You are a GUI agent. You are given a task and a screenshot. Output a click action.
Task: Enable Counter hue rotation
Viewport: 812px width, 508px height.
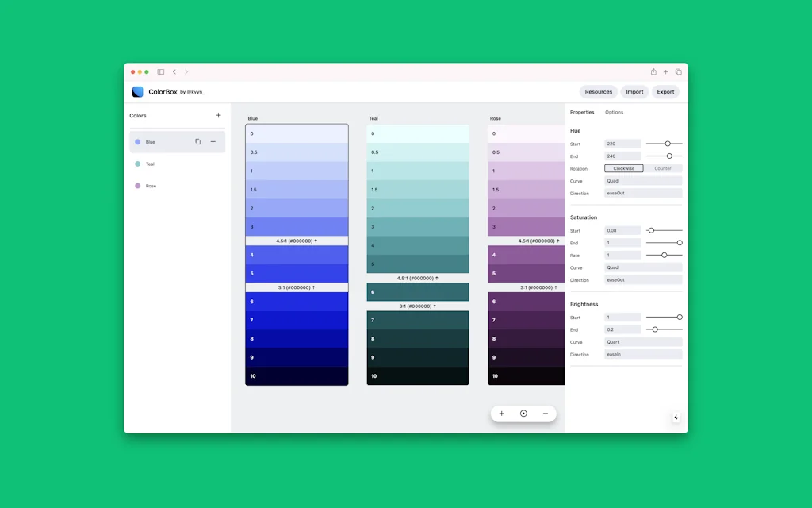coord(665,168)
